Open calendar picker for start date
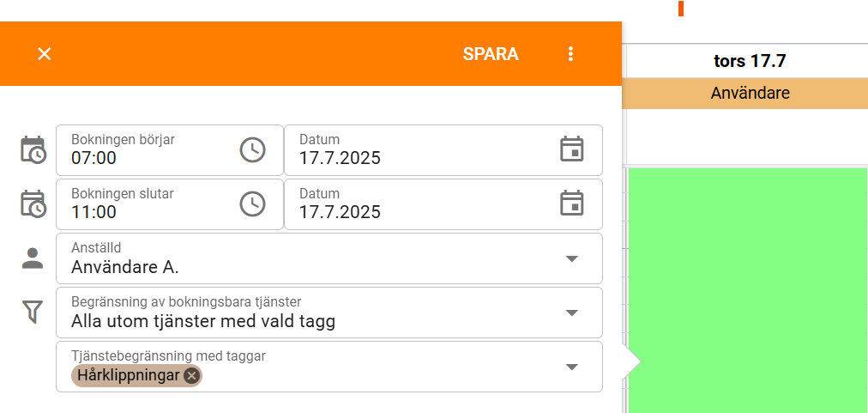 [x=571, y=149]
